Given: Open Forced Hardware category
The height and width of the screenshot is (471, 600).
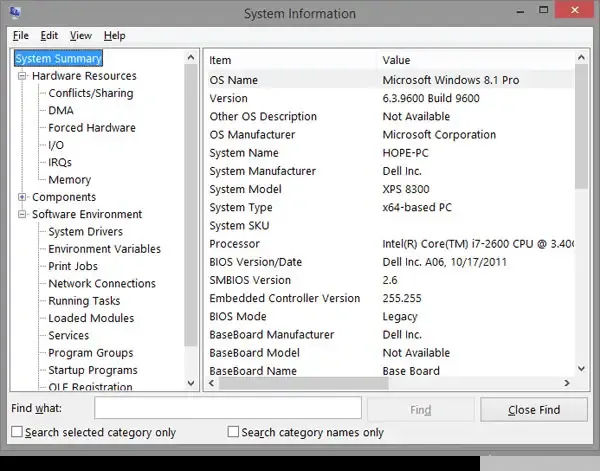Looking at the screenshot, I should tap(92, 127).
